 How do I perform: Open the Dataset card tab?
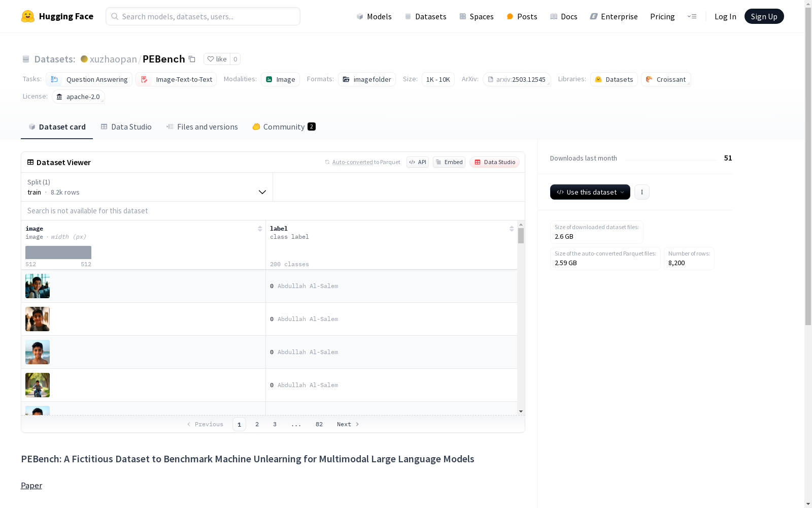[x=57, y=127]
